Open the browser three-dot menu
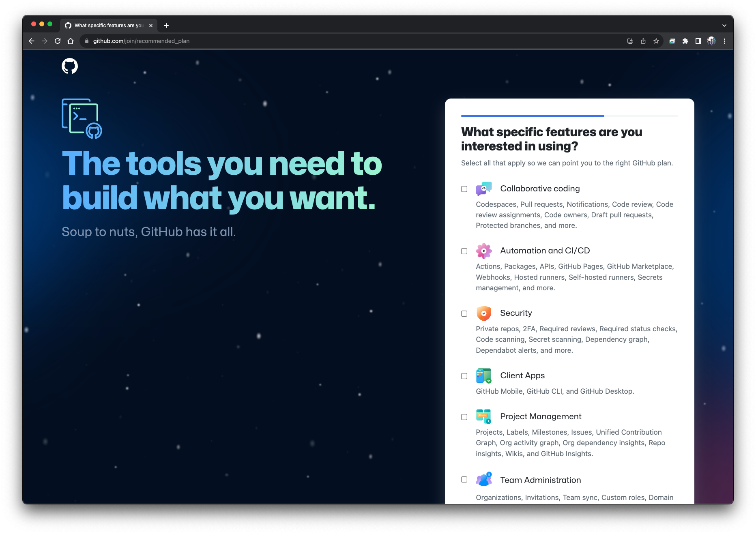Screen dimensions: 756x534 (x=724, y=41)
